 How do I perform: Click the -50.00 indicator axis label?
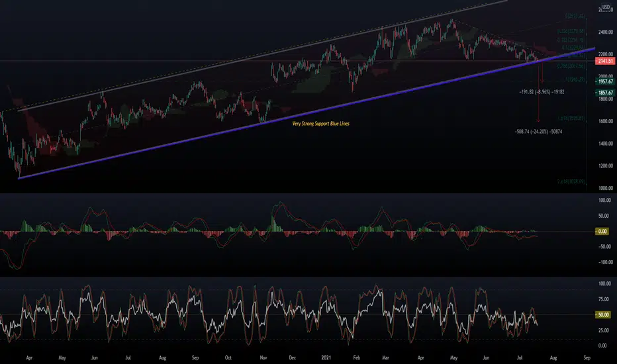[604, 247]
